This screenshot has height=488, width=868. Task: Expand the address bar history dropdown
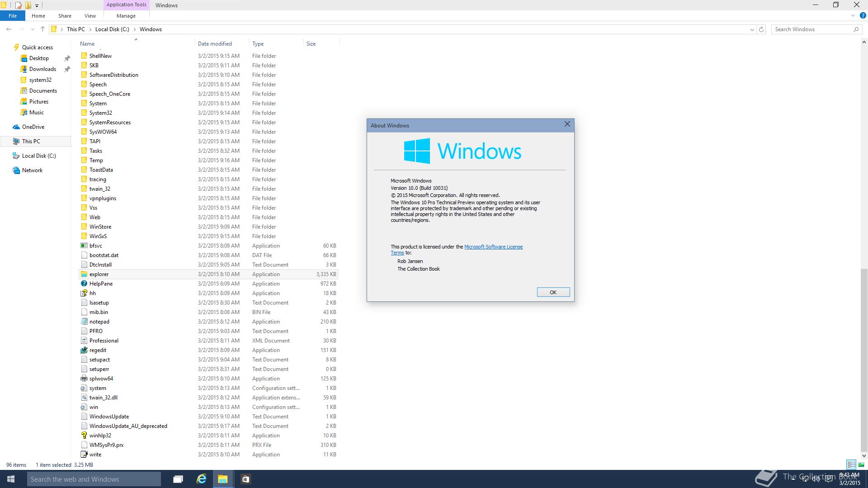pyautogui.click(x=752, y=29)
